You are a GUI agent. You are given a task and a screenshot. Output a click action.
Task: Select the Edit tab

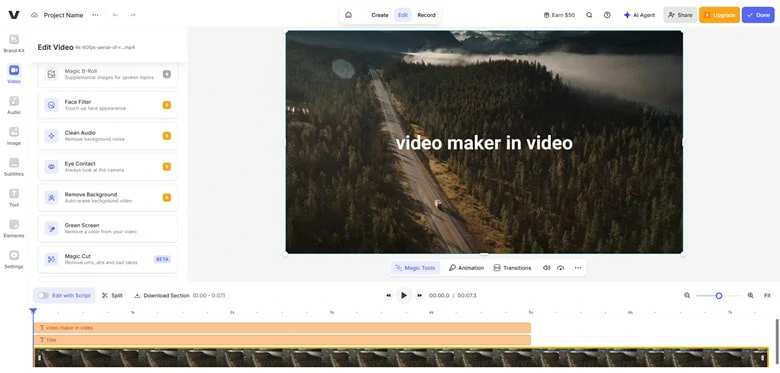[x=403, y=15]
